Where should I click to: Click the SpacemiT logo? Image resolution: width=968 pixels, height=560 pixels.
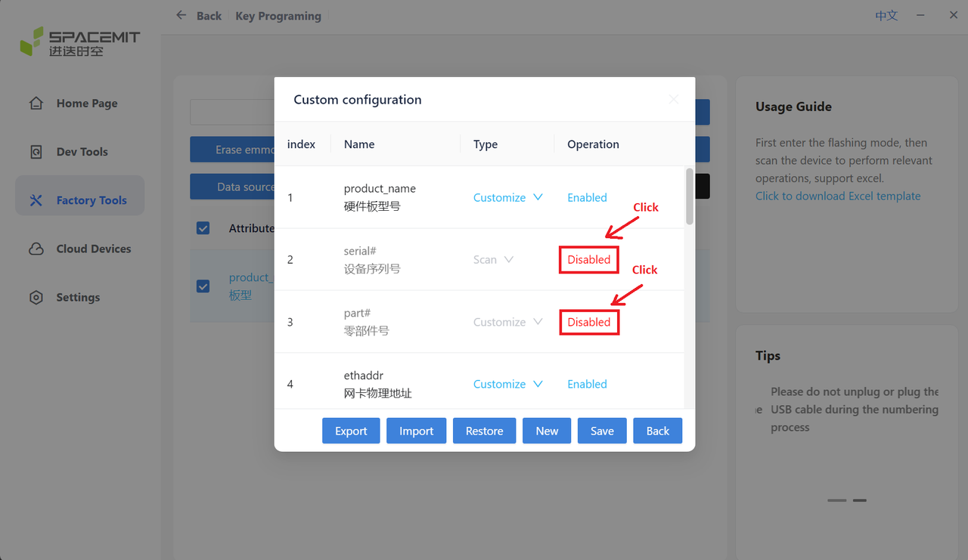tap(79, 42)
